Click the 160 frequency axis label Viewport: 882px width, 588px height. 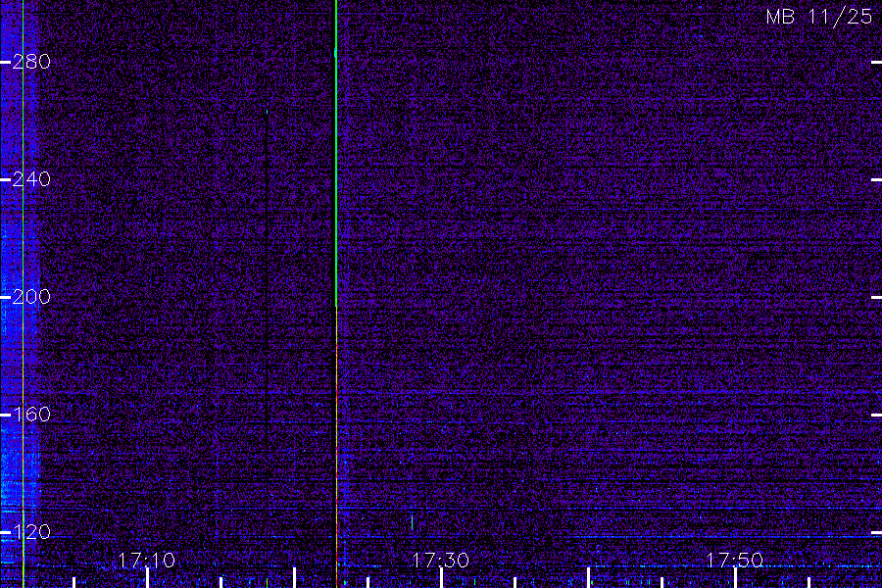(x=31, y=415)
